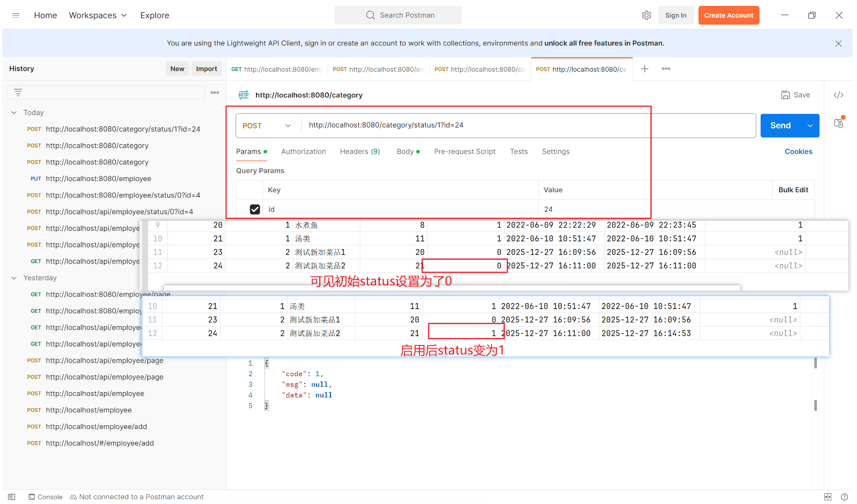Click the Create Account button
The image size is (857, 504).
(x=728, y=16)
